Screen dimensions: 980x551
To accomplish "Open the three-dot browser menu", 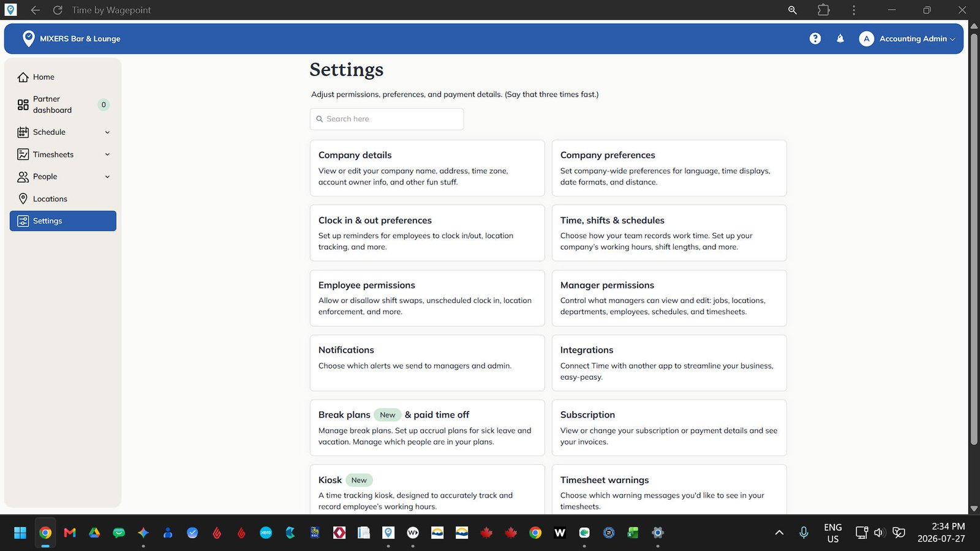I will click(854, 10).
